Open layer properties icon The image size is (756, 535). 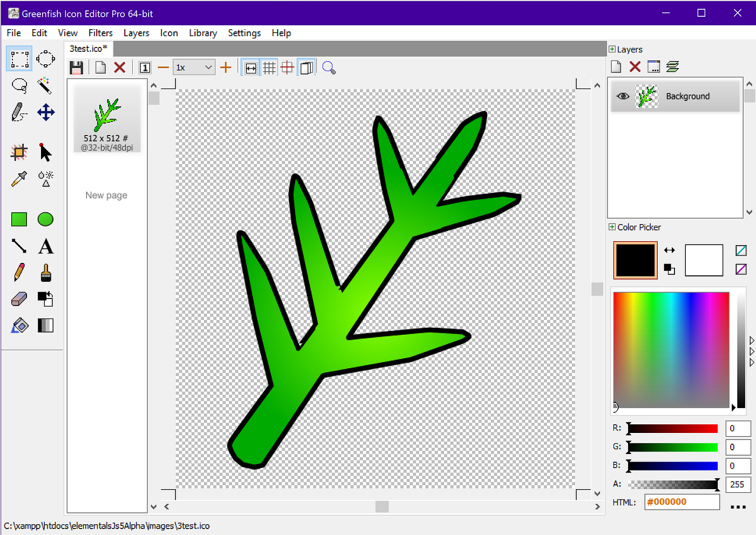[x=653, y=66]
